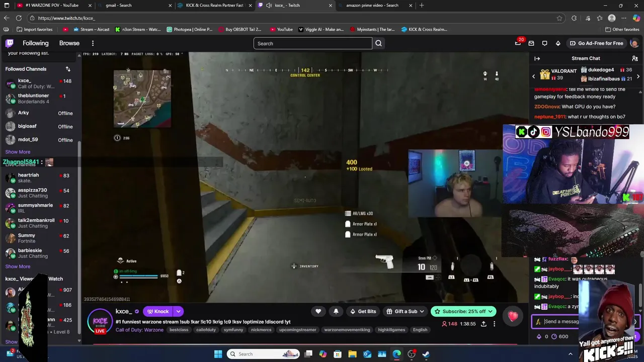Screen dimensions: 644x362
Task: Click the Twitch search input field
Action: click(x=312, y=43)
